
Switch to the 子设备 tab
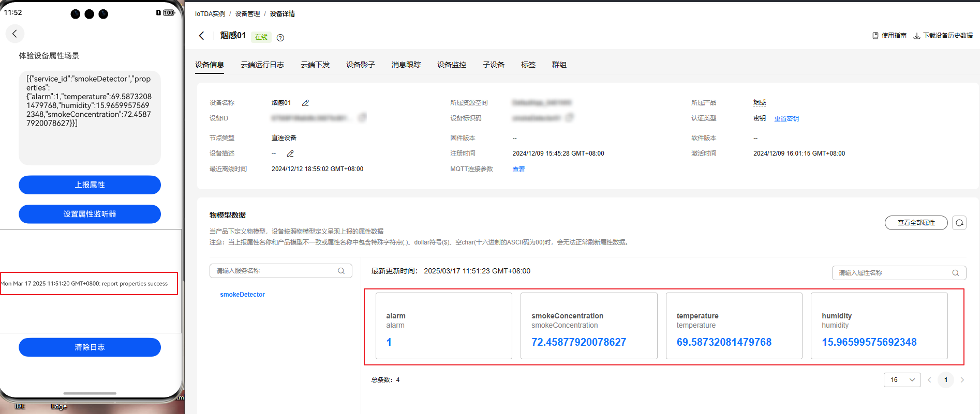pyautogui.click(x=494, y=65)
